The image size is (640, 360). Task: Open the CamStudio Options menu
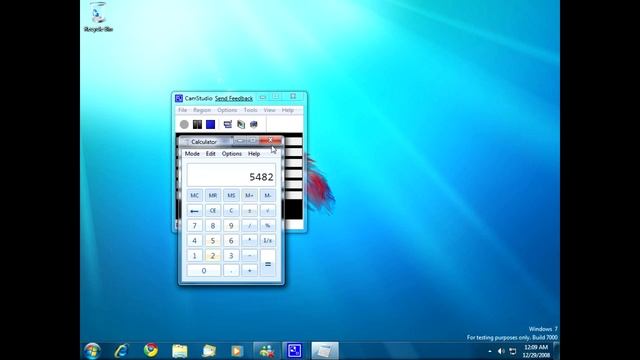tap(227, 110)
